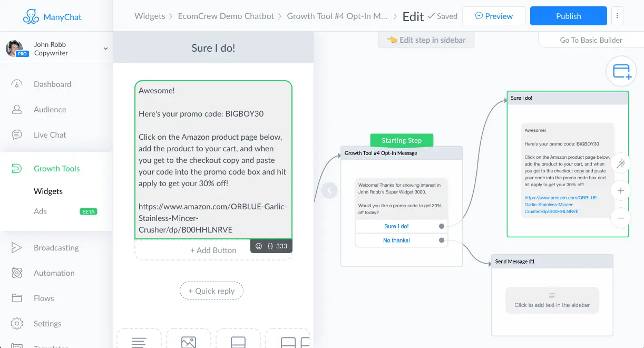Go to Broadcasting section
This screenshot has width=644, height=348.
point(56,248)
